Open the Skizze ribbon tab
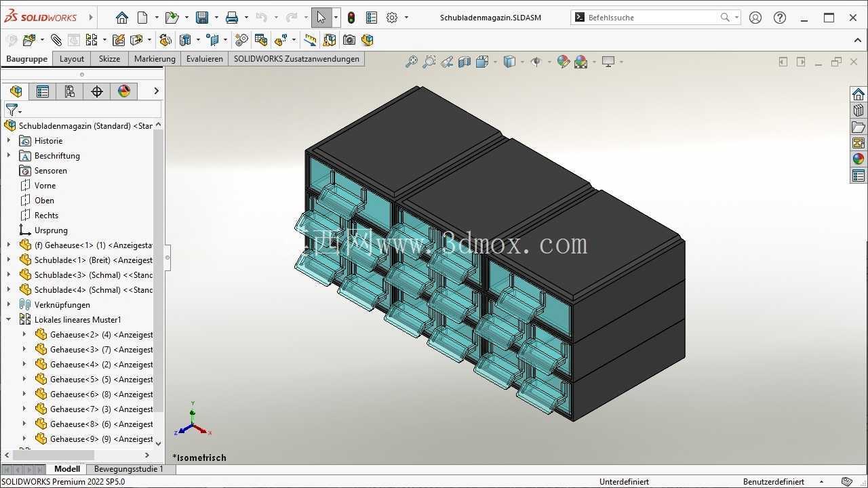Screen dimensions: 868x488 109,59
